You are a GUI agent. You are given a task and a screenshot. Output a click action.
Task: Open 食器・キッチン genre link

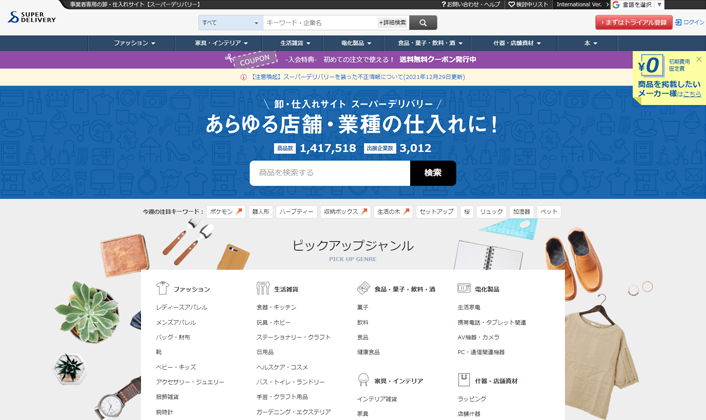point(276,307)
